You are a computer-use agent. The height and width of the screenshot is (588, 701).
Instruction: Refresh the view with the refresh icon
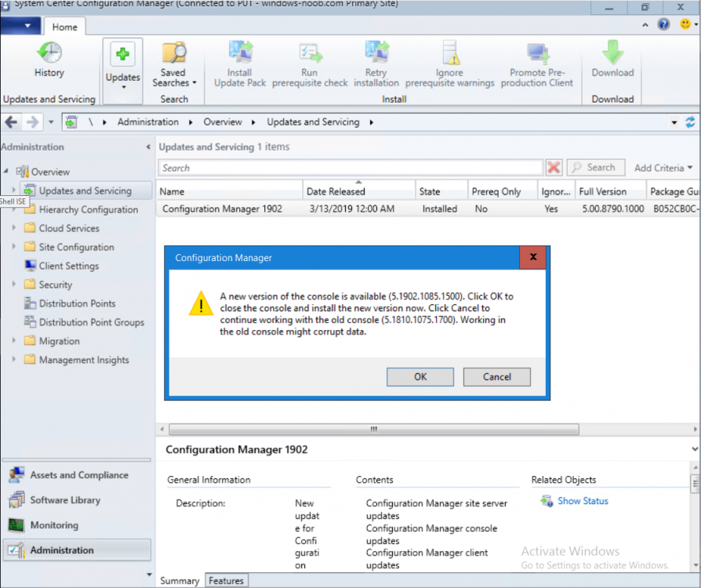(690, 122)
